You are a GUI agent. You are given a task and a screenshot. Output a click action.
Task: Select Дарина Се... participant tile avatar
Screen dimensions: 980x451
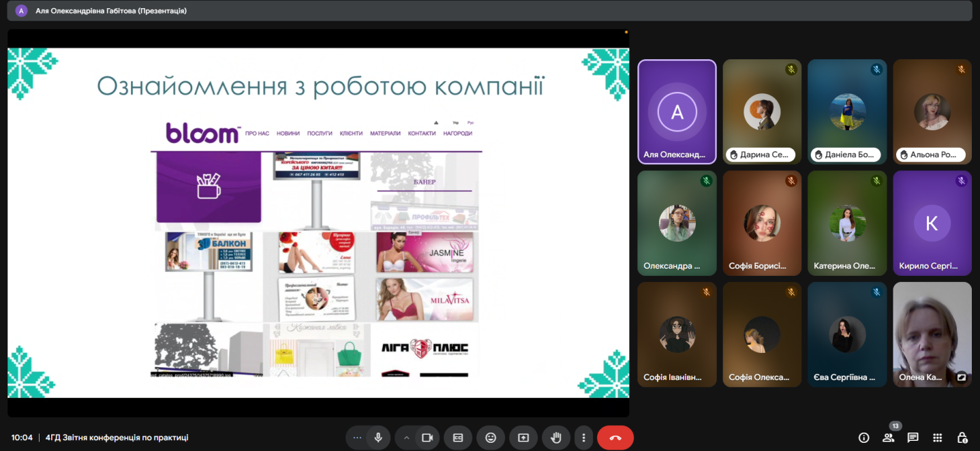pyautogui.click(x=762, y=111)
